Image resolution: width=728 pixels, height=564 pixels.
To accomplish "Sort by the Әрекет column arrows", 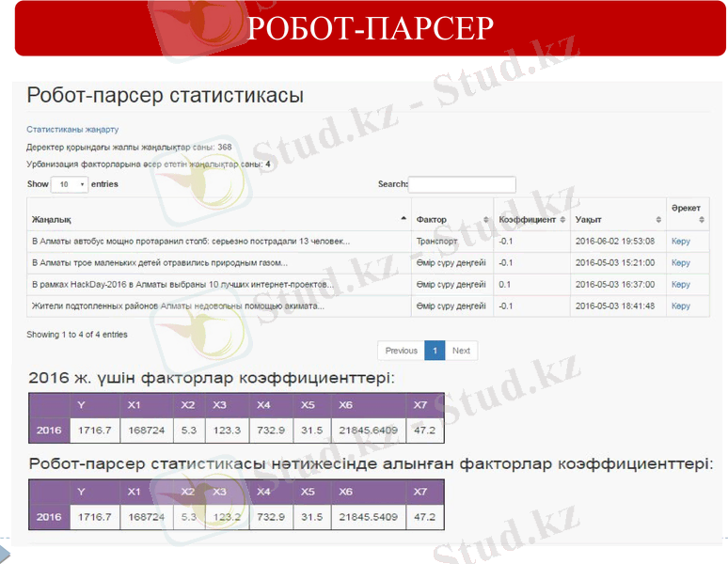I will [702, 219].
